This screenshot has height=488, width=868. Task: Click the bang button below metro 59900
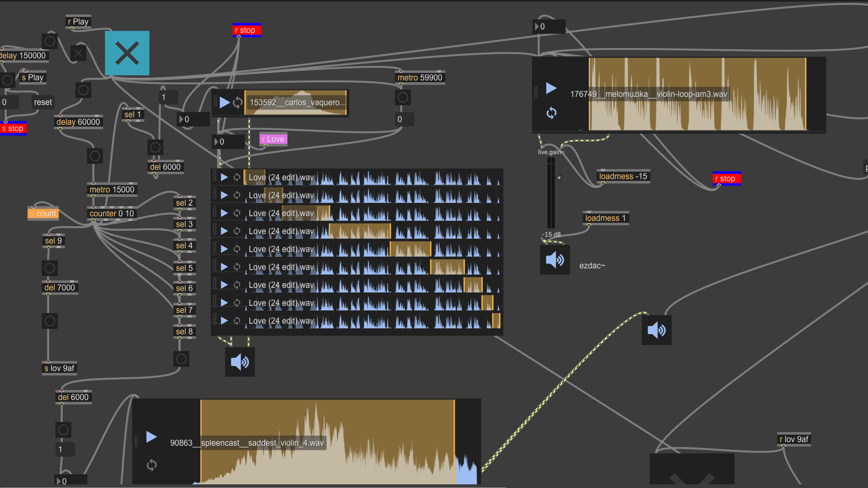[403, 98]
